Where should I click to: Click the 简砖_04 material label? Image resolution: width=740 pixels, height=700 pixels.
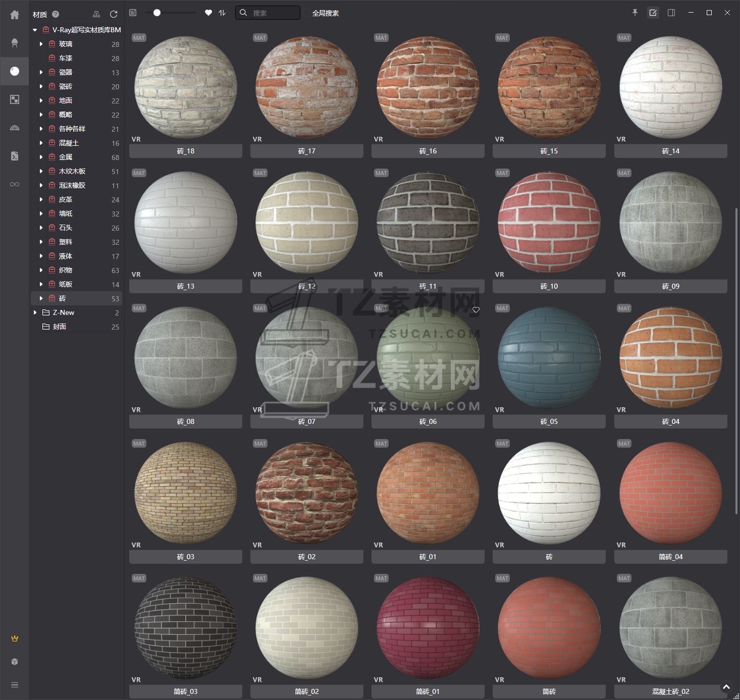coord(671,557)
